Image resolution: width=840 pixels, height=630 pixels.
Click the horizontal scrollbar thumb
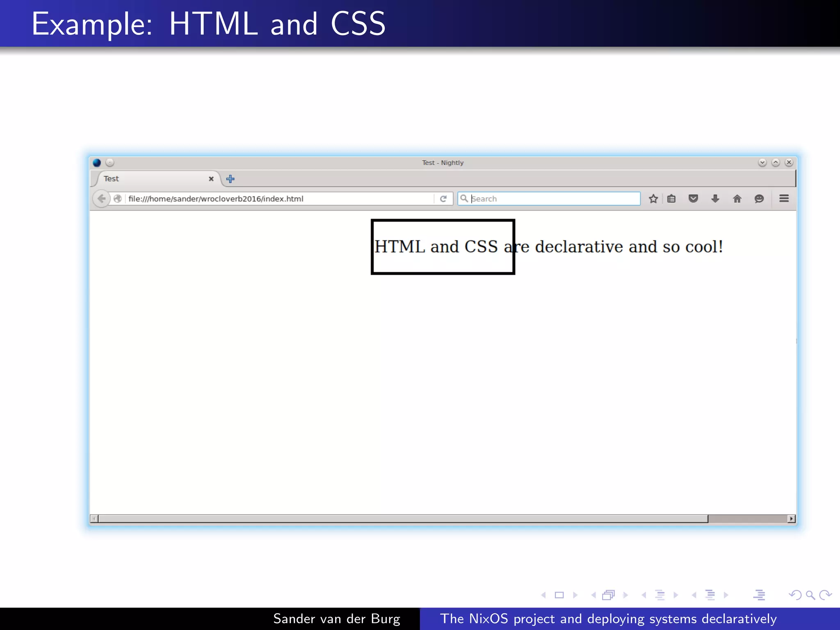(403, 519)
